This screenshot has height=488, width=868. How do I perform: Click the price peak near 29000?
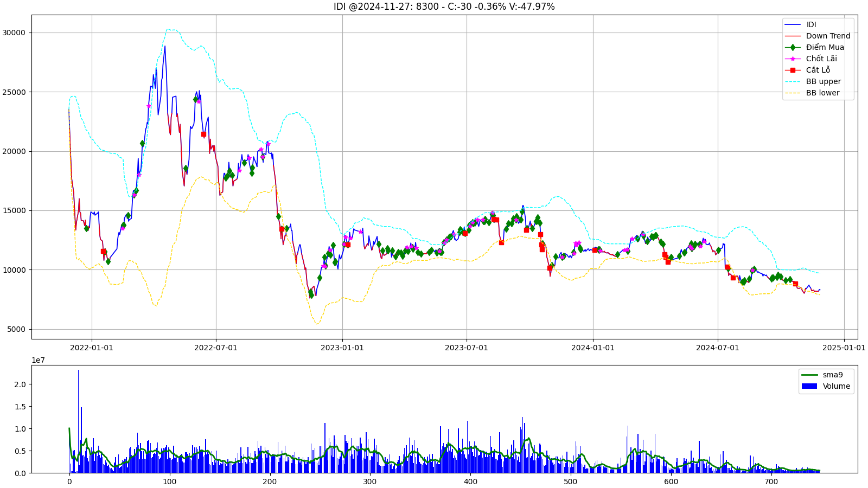[x=165, y=47]
